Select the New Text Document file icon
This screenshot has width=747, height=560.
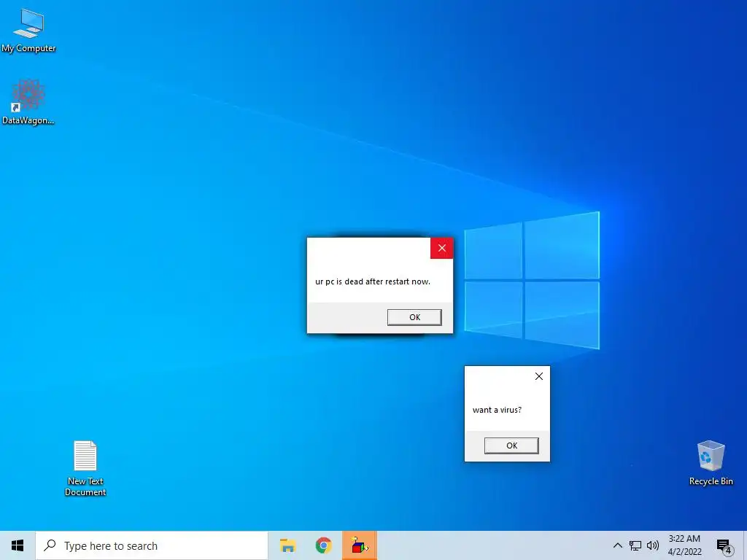pyautogui.click(x=85, y=468)
